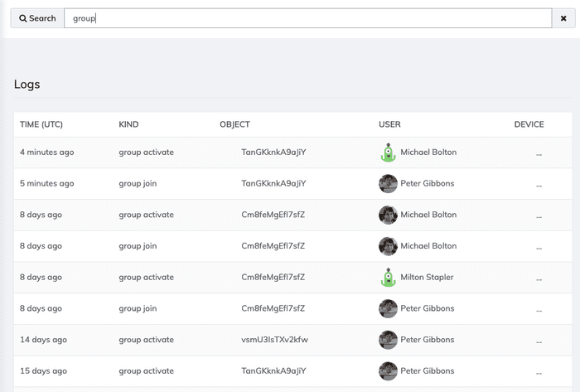
Task: Sort by TIME (UTC) column header
Action: pos(41,125)
